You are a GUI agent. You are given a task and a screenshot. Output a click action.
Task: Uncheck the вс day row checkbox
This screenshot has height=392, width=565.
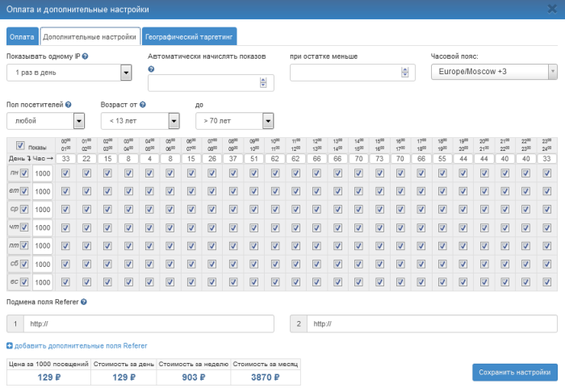click(23, 281)
